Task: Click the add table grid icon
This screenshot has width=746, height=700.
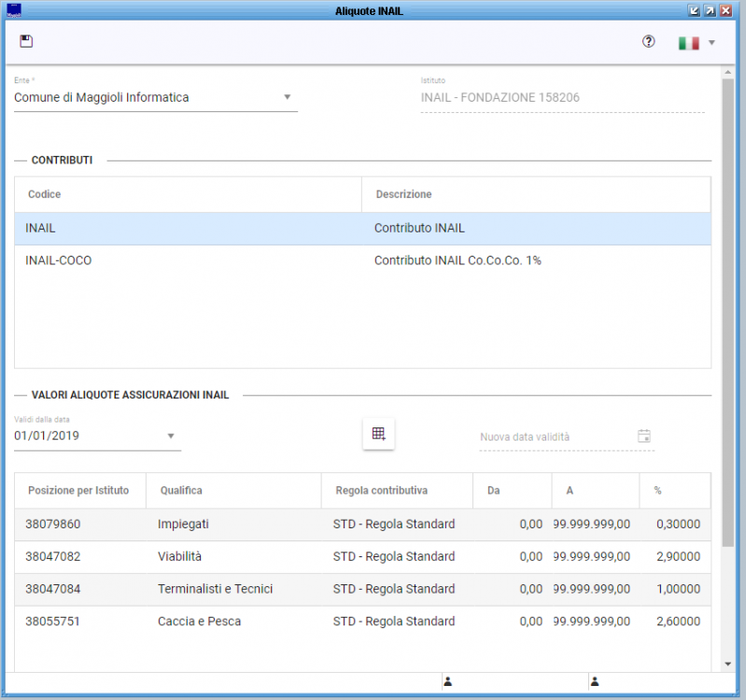Action: point(378,434)
